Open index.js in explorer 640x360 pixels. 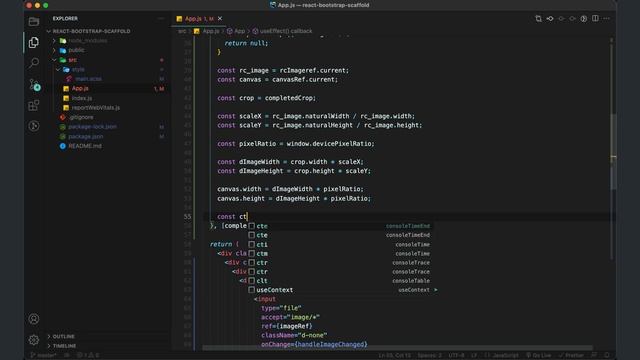coord(82,98)
